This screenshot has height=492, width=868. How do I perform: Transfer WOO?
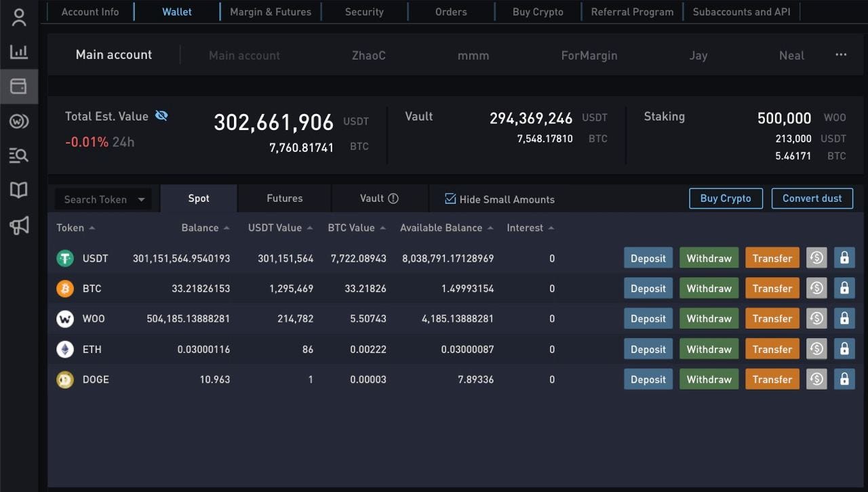click(772, 319)
